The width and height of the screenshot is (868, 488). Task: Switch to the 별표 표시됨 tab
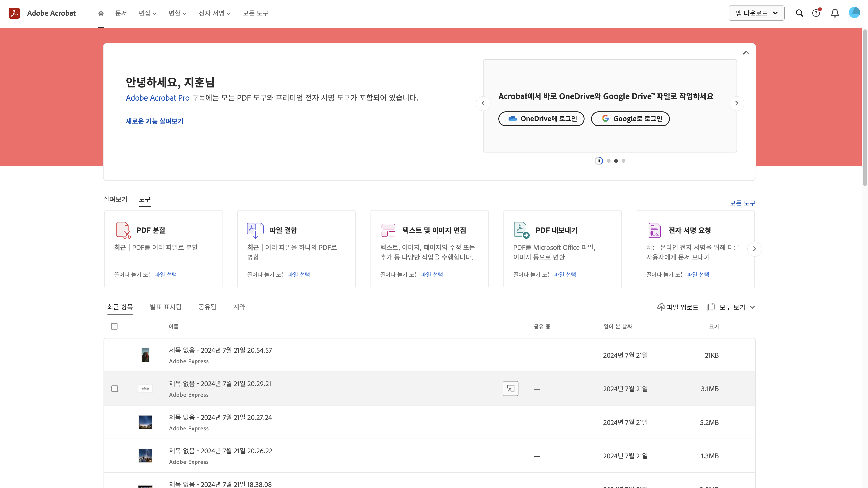(165, 307)
